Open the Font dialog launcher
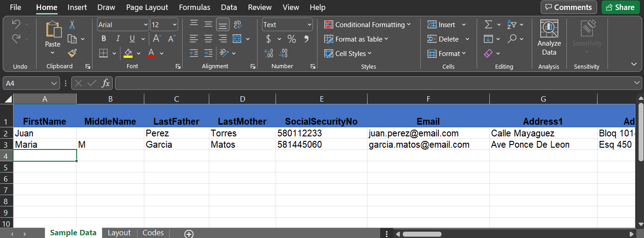 (178, 66)
